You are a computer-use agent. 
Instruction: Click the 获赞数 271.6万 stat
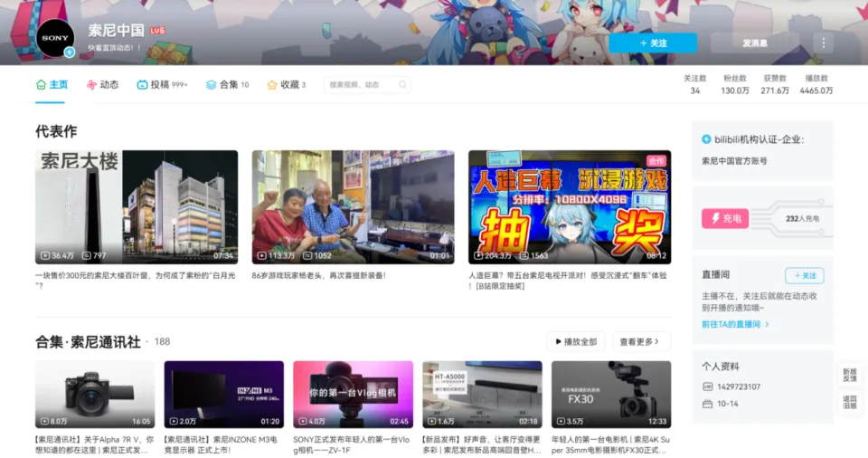[775, 84]
